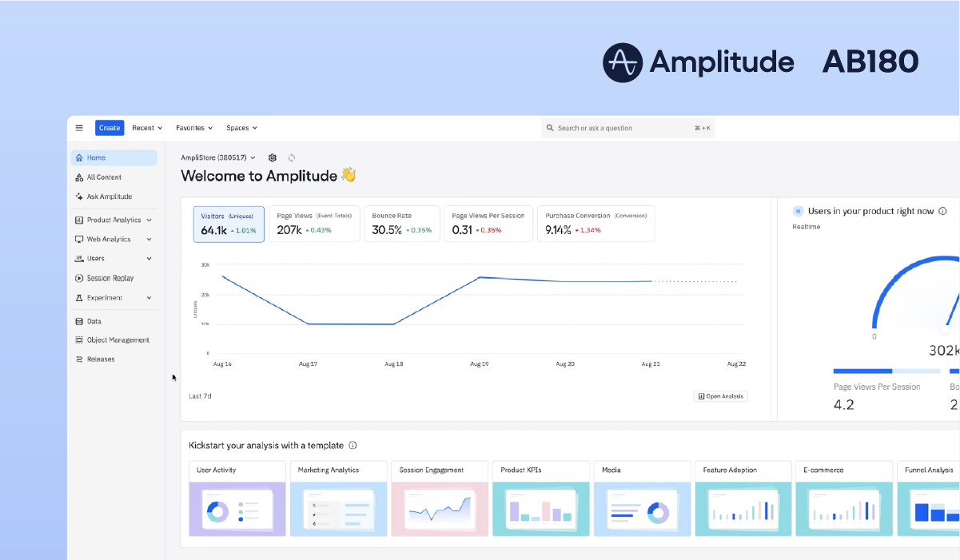Open the Spaces dropdown
Screen dimensions: 960x560
click(x=241, y=128)
